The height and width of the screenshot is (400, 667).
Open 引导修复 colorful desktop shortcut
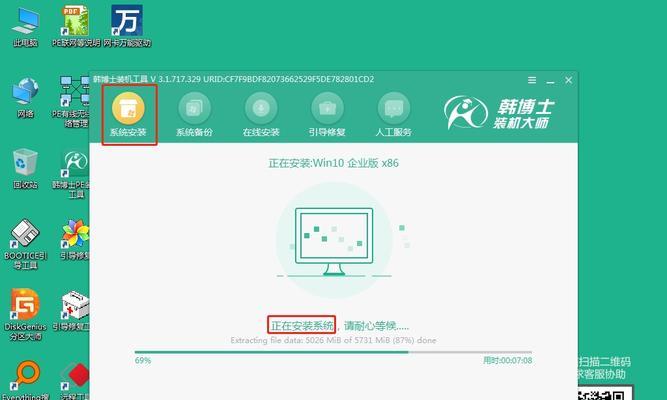75,240
